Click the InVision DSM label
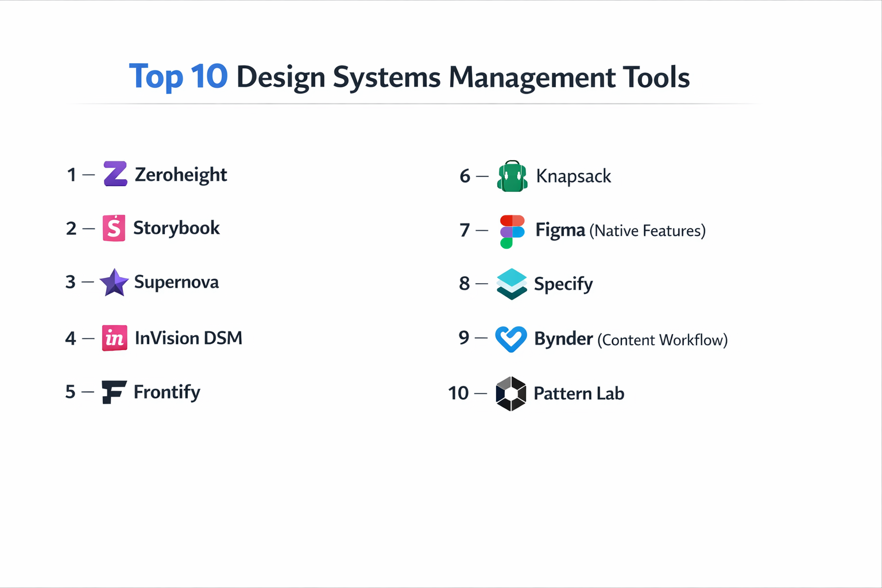 click(188, 338)
